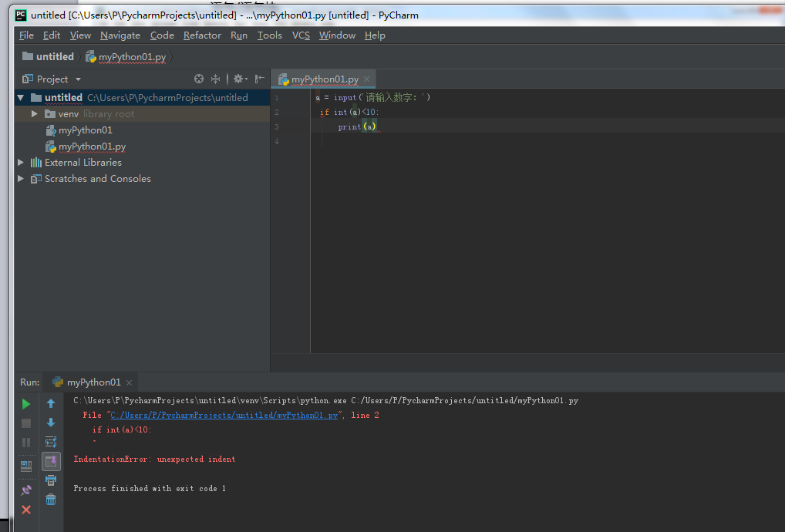Close run panel with red X icon
The height and width of the screenshot is (532, 785).
click(26, 510)
